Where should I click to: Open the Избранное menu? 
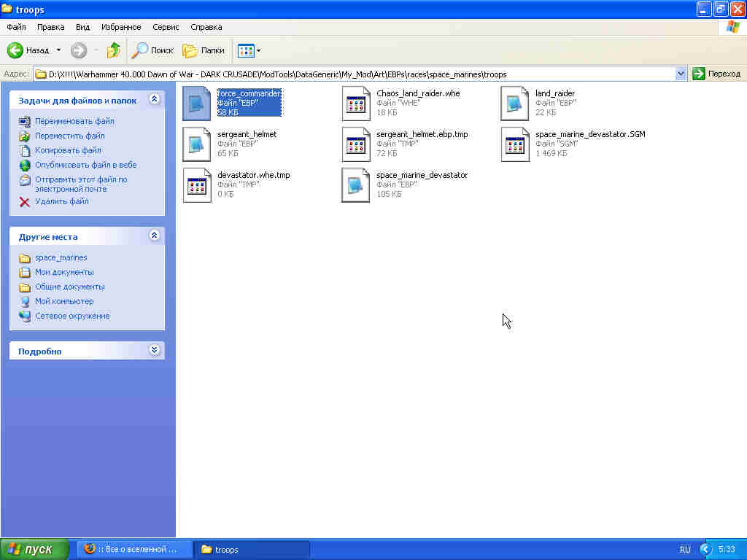coord(121,27)
